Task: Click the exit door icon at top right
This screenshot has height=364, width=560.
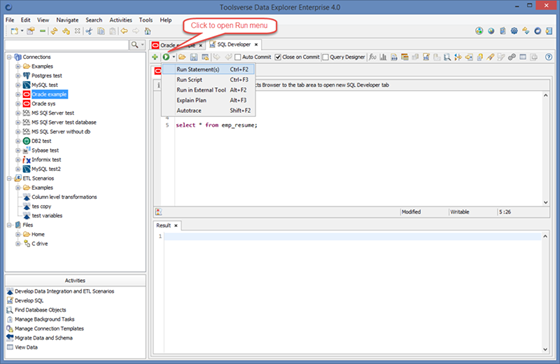Action: click(549, 31)
